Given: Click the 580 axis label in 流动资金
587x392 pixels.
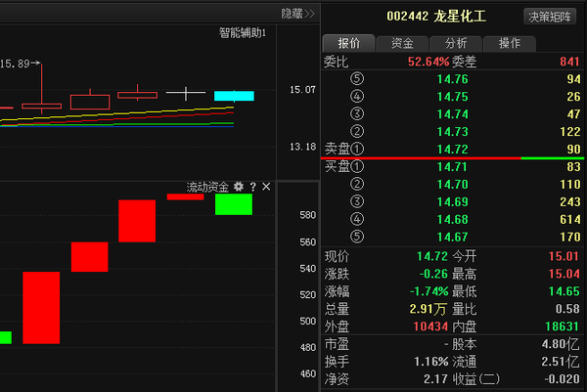Looking at the screenshot, I should click(308, 215).
